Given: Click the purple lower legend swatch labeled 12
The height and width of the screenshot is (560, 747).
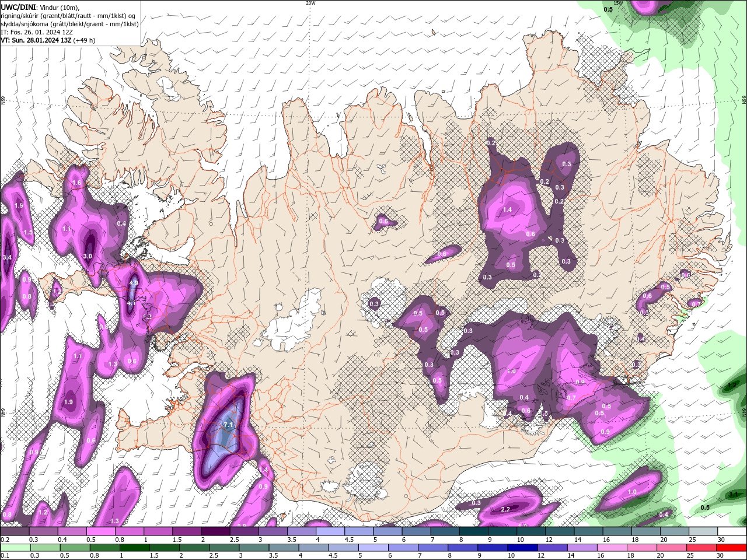Looking at the screenshot, I should click(x=551, y=548).
